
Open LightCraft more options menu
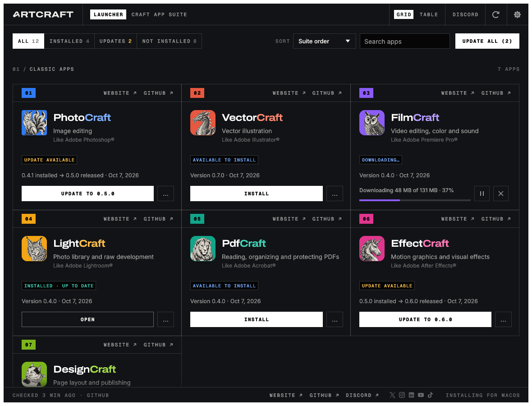pos(165,319)
